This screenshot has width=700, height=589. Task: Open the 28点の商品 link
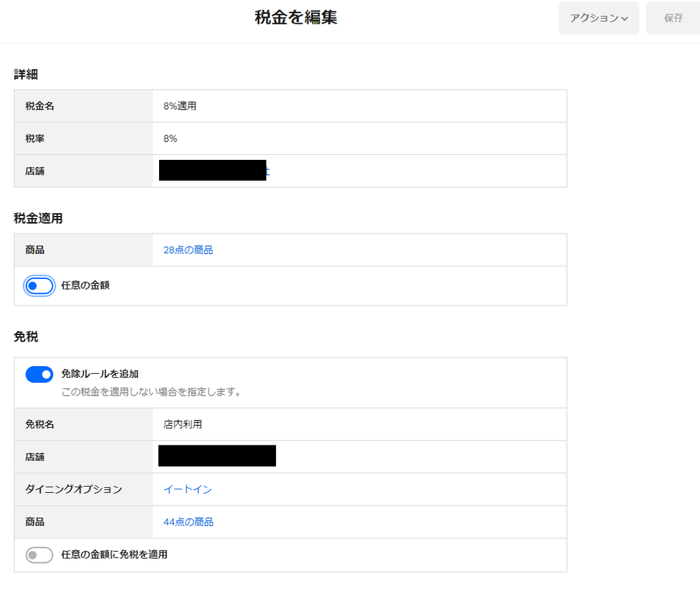188,250
